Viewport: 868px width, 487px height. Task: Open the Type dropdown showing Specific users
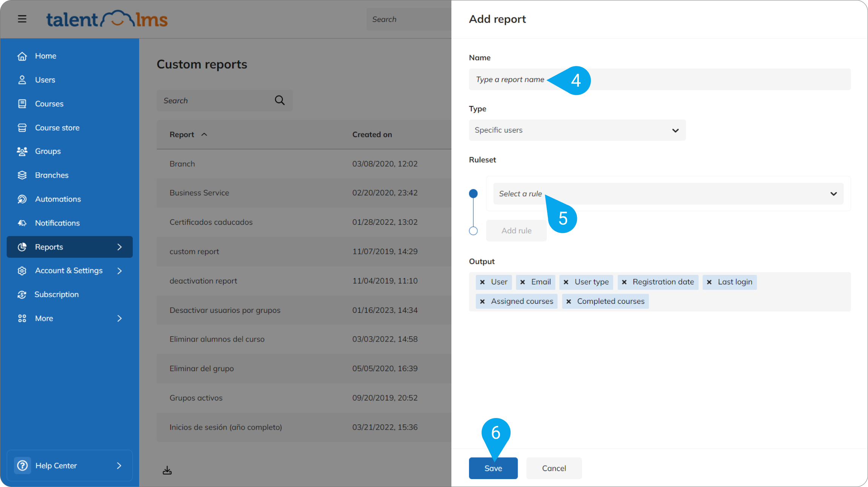[x=577, y=130]
